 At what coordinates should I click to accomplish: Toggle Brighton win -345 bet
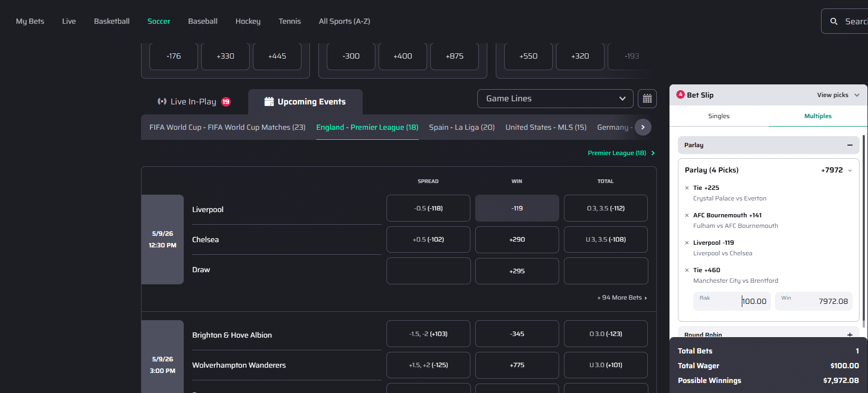[x=517, y=334]
